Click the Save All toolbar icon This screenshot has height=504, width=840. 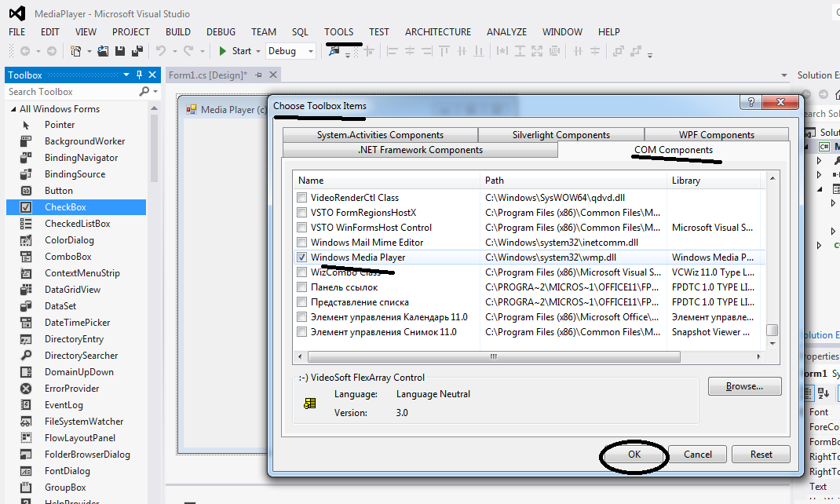tap(137, 51)
